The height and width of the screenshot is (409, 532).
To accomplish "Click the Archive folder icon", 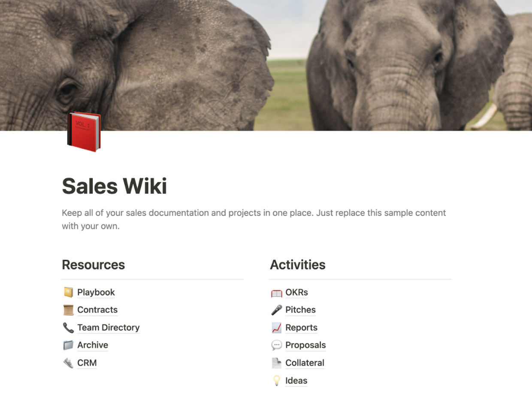I will 68,345.
